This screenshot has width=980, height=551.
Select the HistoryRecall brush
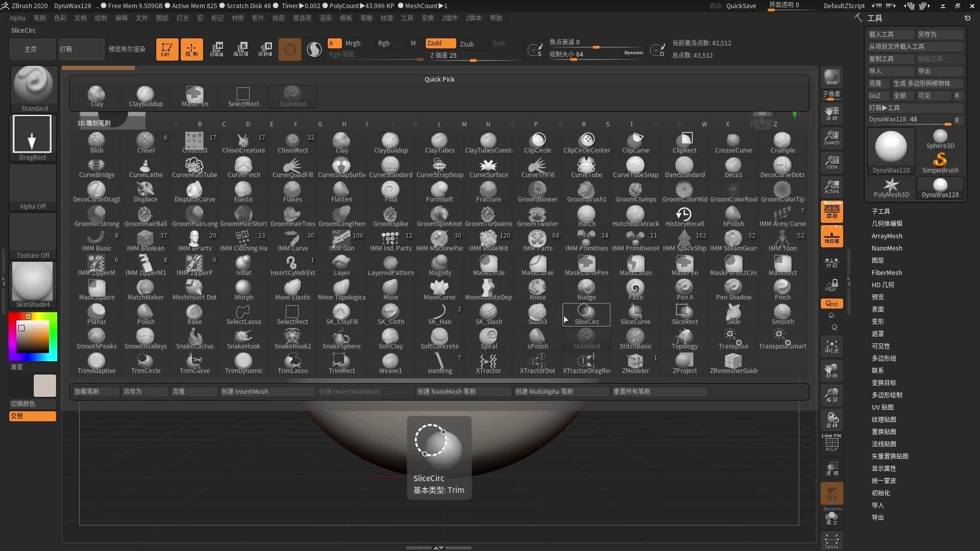[684, 216]
